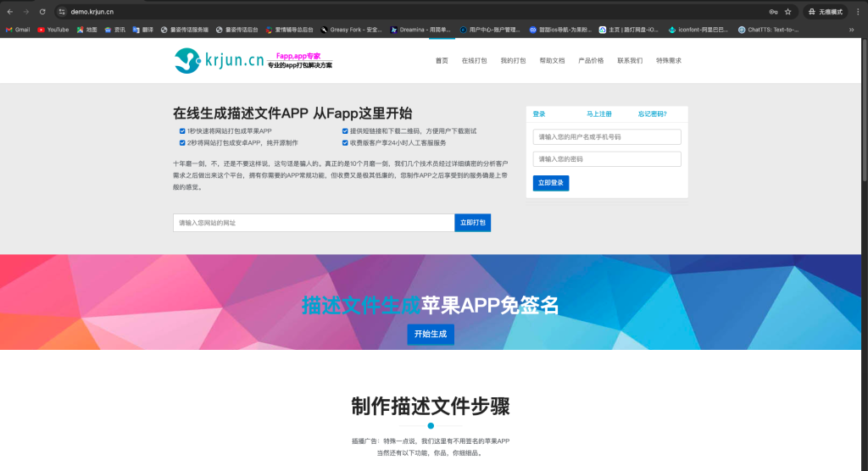868x471 pixels.
Task: Toggle the 1秒快速将网站打包成苹果APP checkbox
Action: click(182, 131)
